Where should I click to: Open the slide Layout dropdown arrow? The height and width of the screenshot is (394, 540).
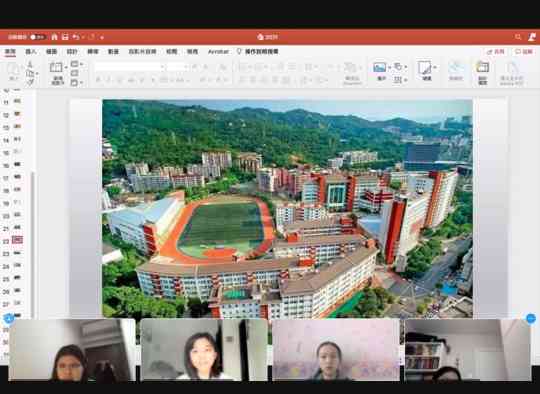(81, 64)
